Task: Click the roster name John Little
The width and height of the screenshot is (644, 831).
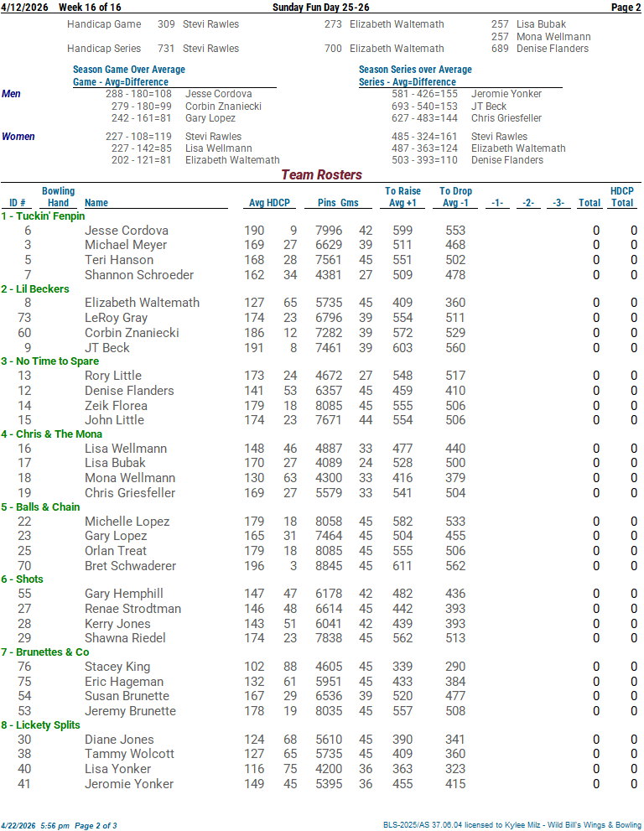Action: tap(115, 420)
